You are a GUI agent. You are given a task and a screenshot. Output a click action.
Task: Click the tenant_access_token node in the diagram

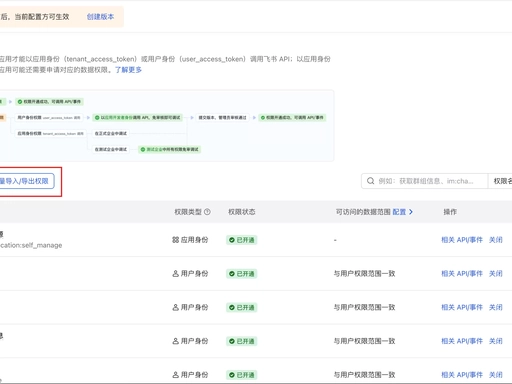50,133
